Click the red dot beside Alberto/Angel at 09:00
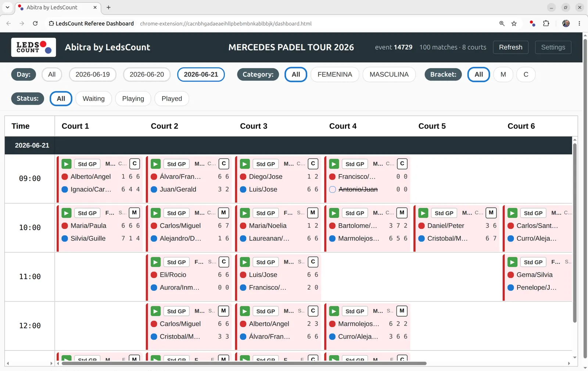The height and width of the screenshot is (371, 588). (x=65, y=176)
